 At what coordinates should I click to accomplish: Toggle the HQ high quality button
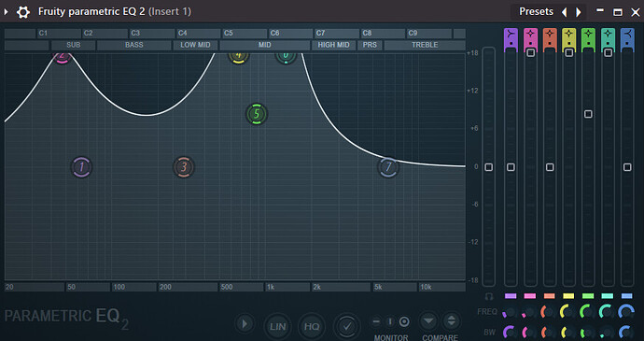pos(312,327)
